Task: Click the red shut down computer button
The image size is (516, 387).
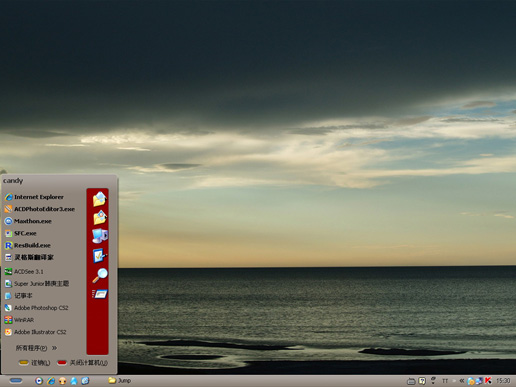Action: click(82, 363)
